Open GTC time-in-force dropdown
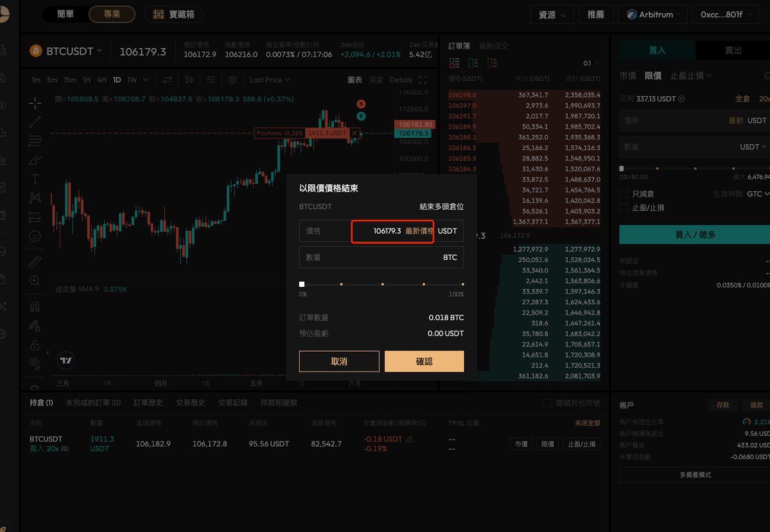 tap(758, 194)
